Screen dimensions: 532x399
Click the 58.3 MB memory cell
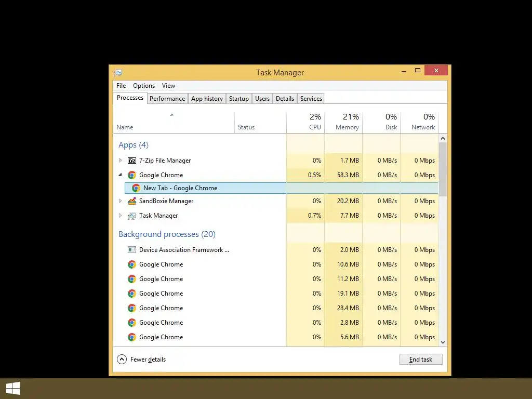coord(343,175)
